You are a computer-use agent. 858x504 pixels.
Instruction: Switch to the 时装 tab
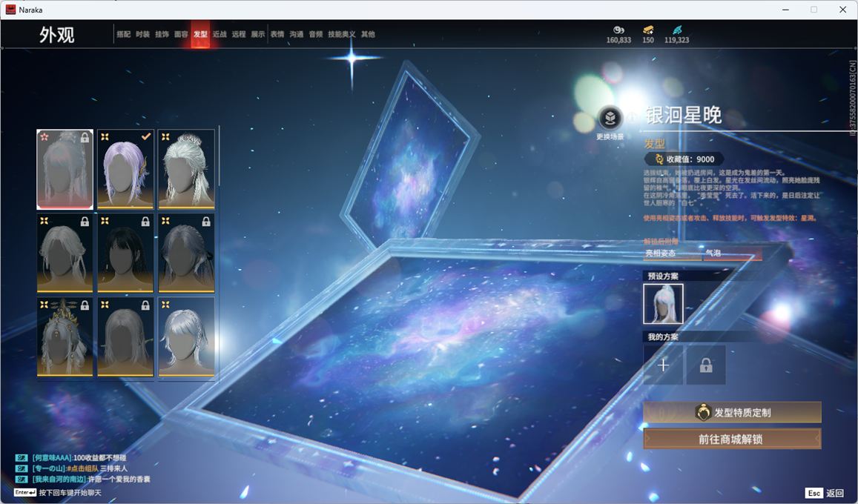[x=143, y=34]
